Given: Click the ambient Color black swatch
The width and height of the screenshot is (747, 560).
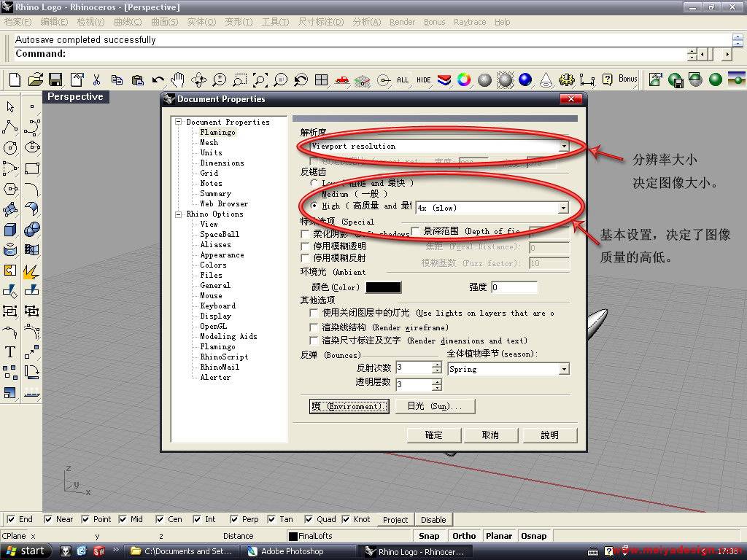Looking at the screenshot, I should (383, 287).
